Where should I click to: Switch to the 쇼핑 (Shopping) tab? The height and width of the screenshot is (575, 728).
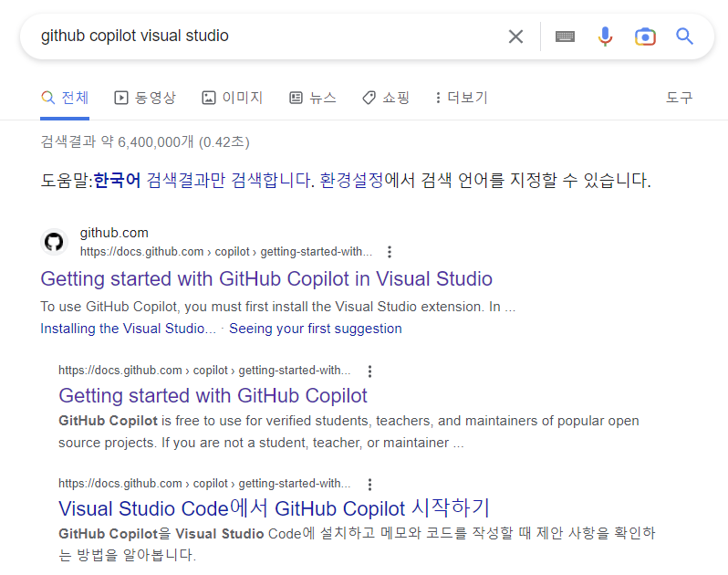click(386, 98)
